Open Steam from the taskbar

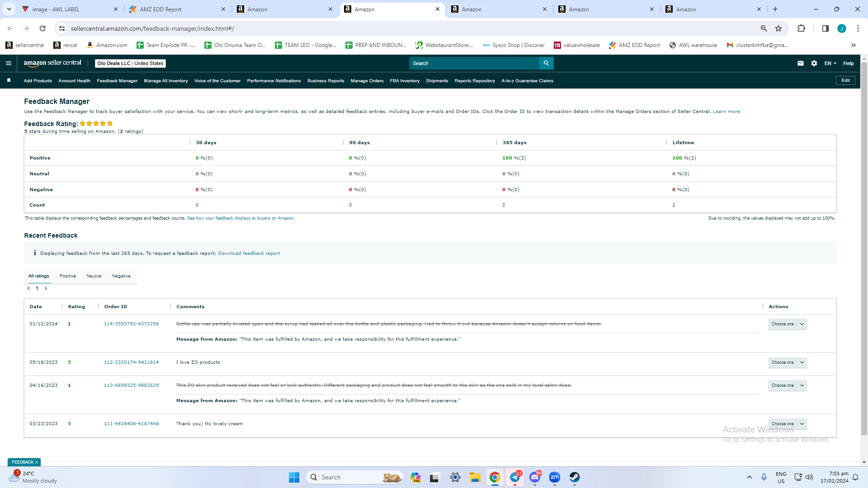tap(575, 477)
